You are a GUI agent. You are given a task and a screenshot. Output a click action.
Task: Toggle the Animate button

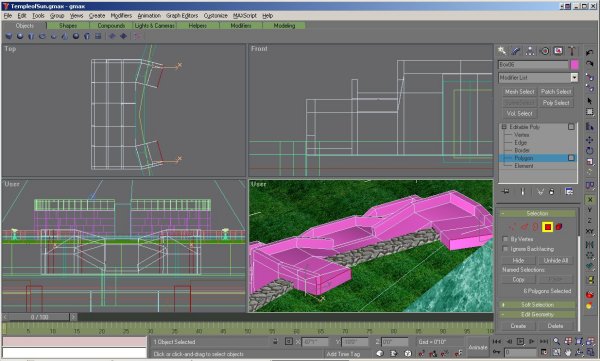[478, 347]
